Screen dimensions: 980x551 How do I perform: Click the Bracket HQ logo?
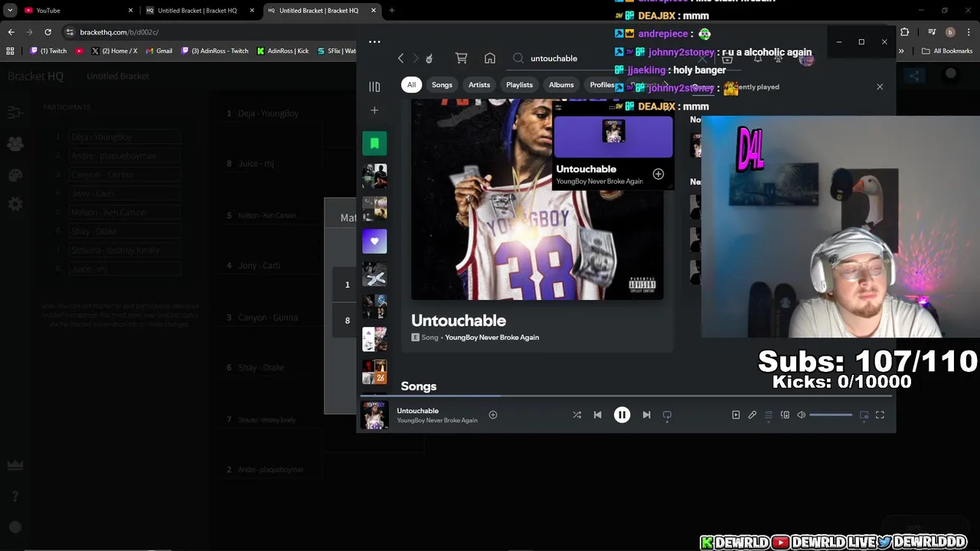pos(35,77)
